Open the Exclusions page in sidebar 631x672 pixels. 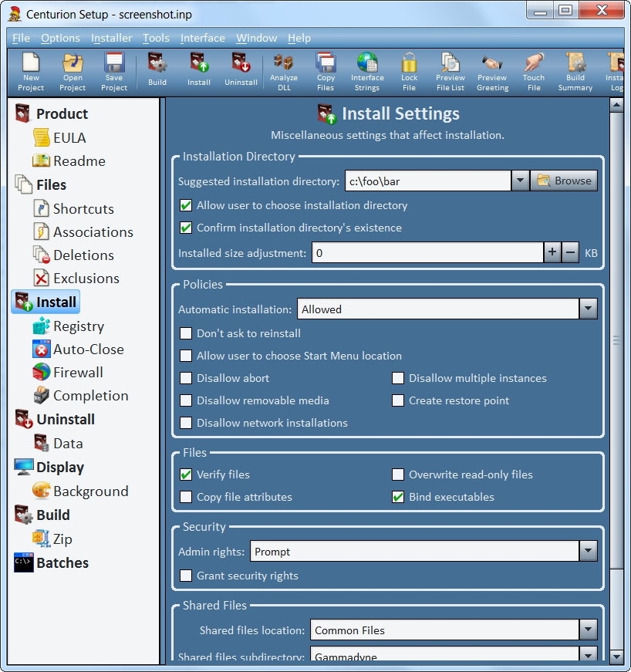coord(76,279)
